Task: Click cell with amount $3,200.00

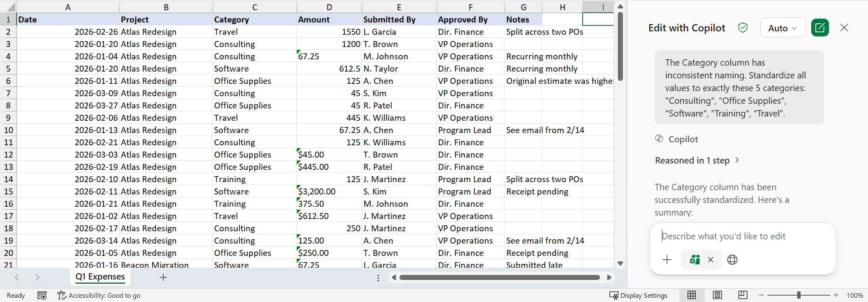Action: (329, 191)
